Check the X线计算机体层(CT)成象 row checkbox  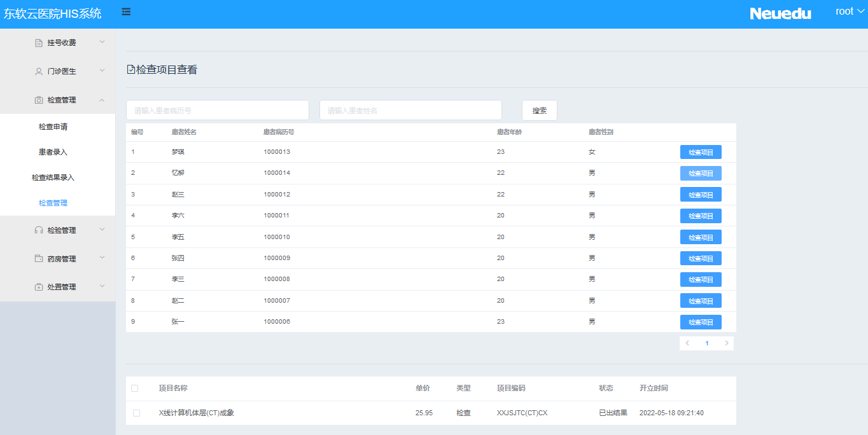click(136, 413)
